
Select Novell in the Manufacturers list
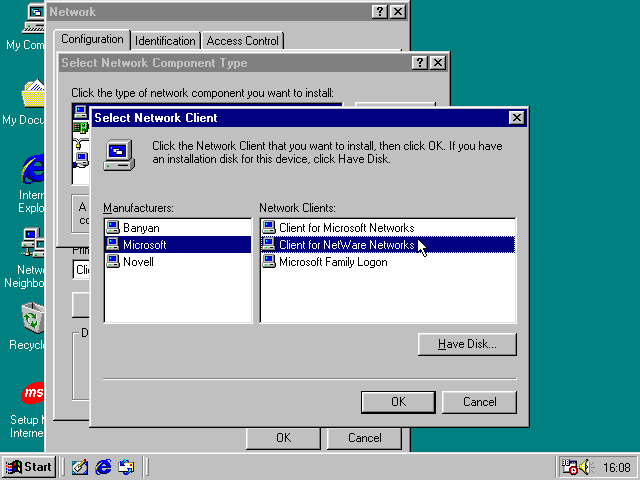(x=178, y=262)
